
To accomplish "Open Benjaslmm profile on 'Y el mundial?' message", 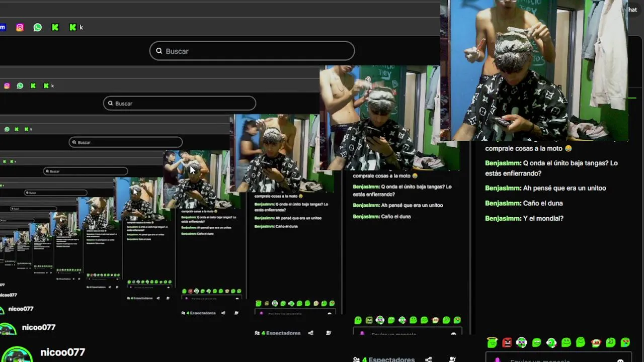I will tap(503, 218).
